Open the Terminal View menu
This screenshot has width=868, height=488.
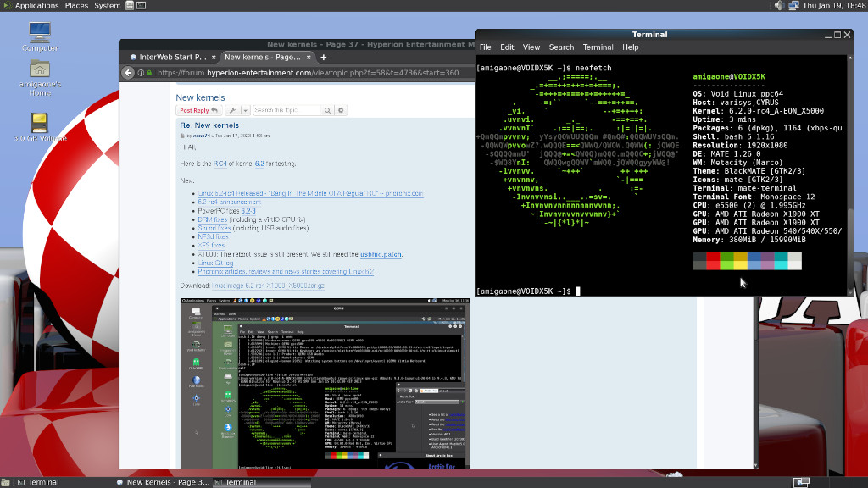point(531,47)
